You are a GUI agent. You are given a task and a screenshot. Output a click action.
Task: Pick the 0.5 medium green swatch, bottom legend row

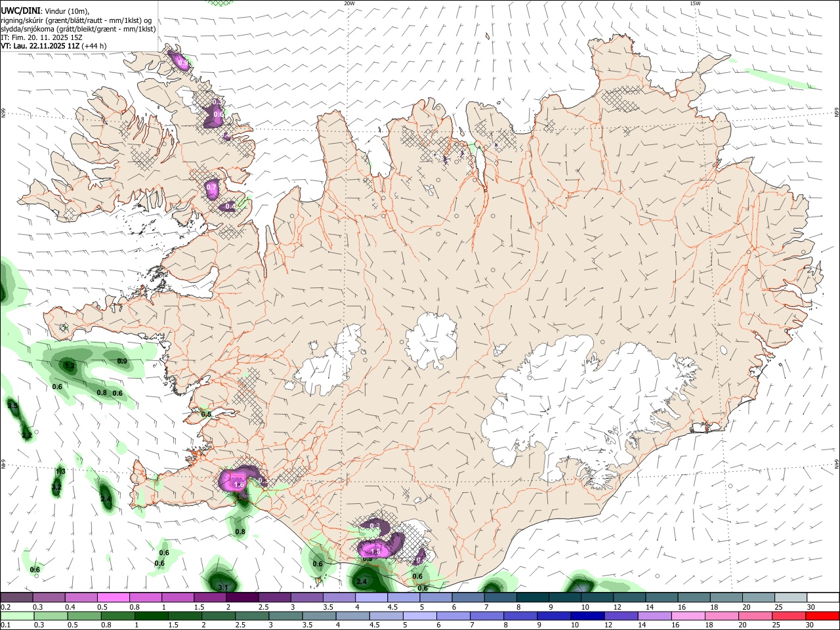tap(84, 616)
